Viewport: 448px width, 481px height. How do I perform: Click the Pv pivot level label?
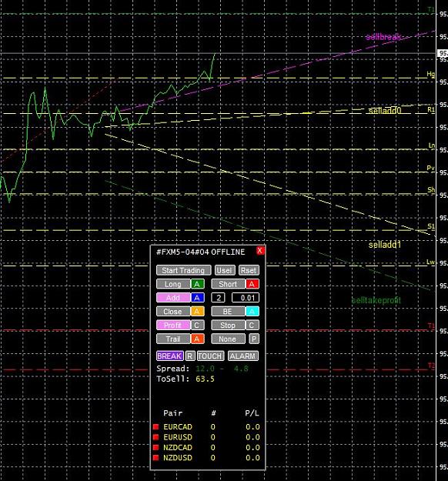[x=431, y=168]
